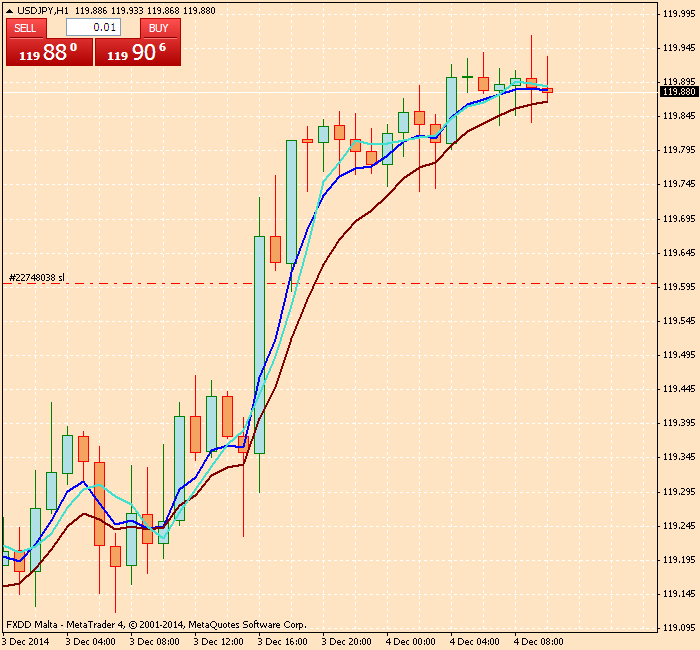Viewport: 700px width, 650px height.
Task: Click the 4 Dec 08:00 time label
Action: tap(538, 641)
